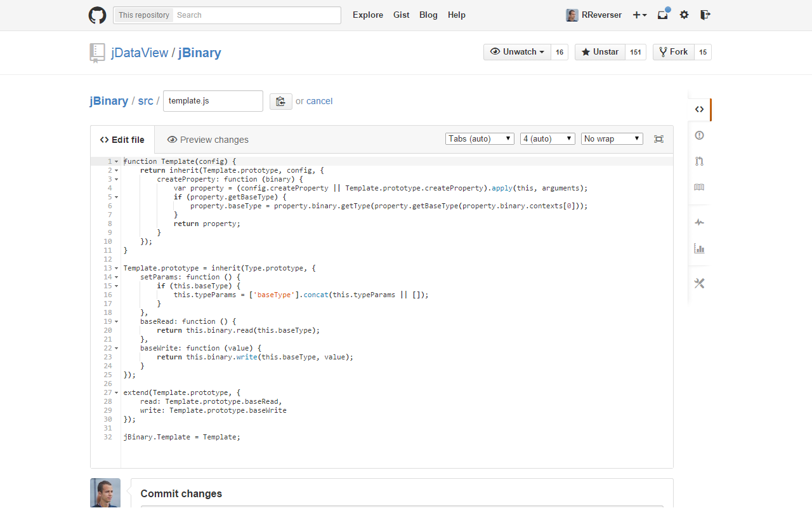Collapse code fold at line 15
This screenshot has width=812, height=508.
pyautogui.click(x=117, y=286)
